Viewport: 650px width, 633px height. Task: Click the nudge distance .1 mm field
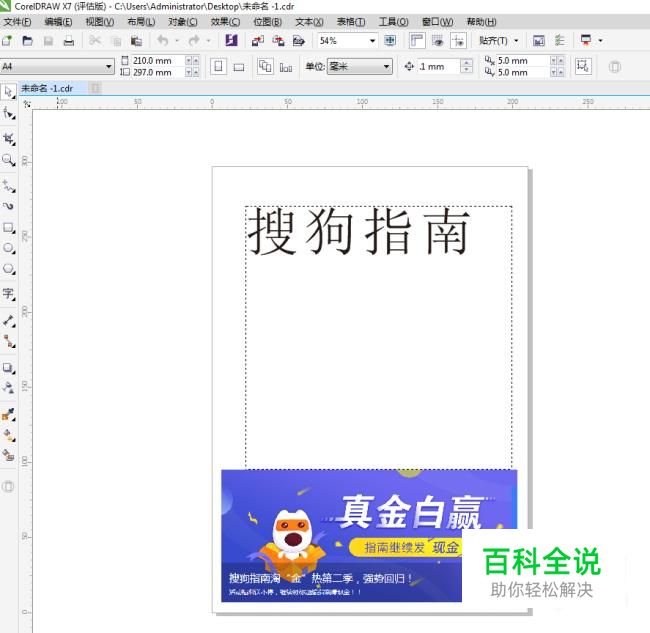pyautogui.click(x=438, y=66)
